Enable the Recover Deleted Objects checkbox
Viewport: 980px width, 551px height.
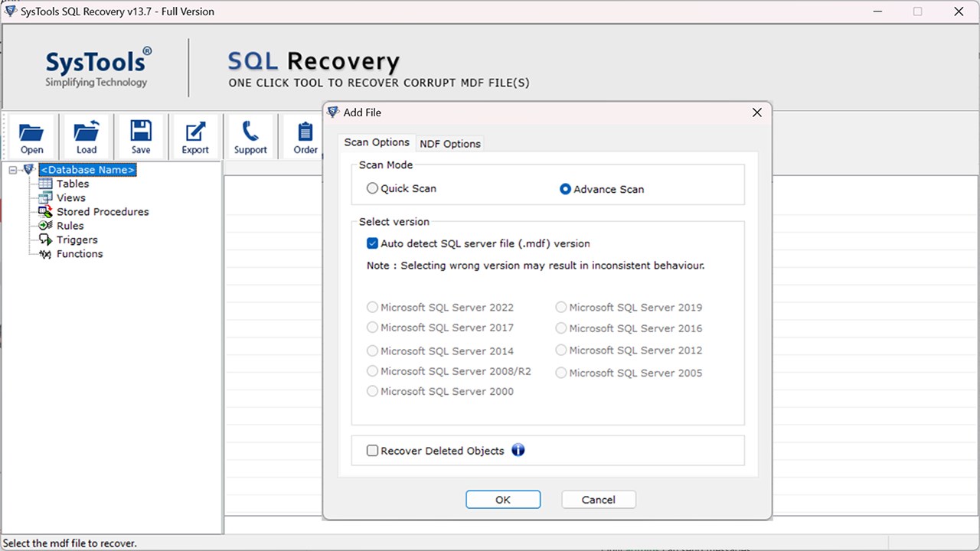click(372, 451)
